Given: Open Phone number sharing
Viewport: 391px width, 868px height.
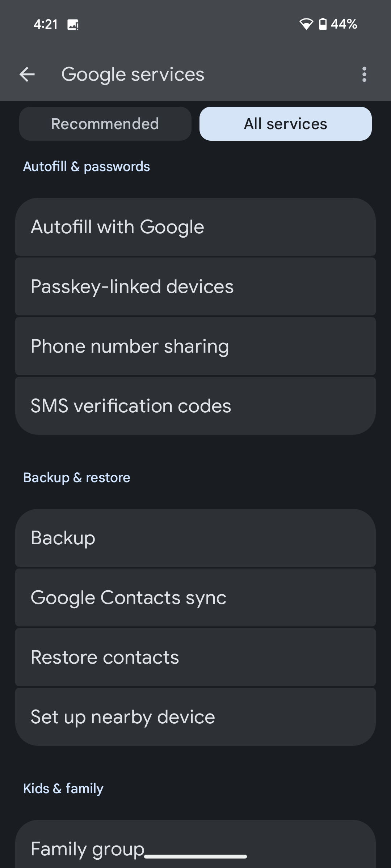Looking at the screenshot, I should (x=195, y=346).
